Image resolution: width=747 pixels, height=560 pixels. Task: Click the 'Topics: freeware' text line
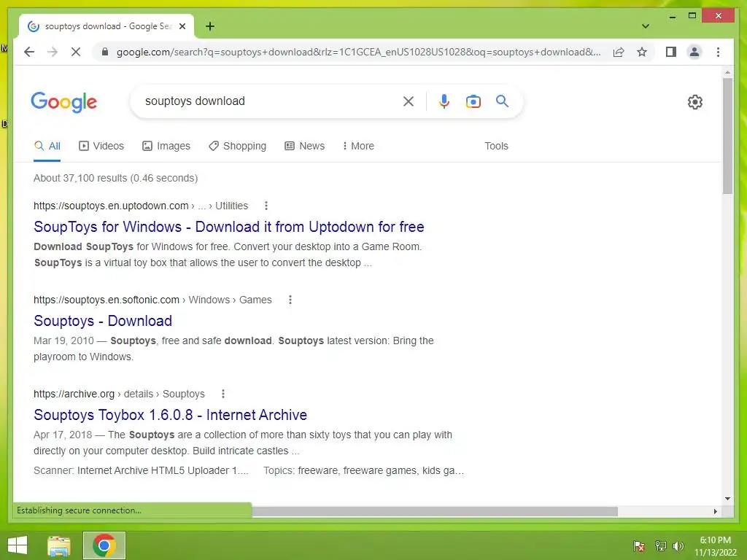coord(363,470)
